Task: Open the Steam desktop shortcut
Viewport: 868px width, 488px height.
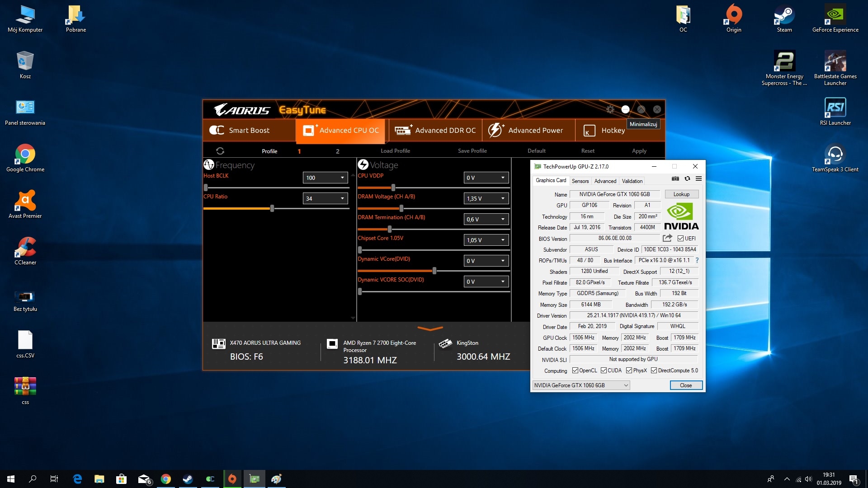Action: click(x=784, y=19)
